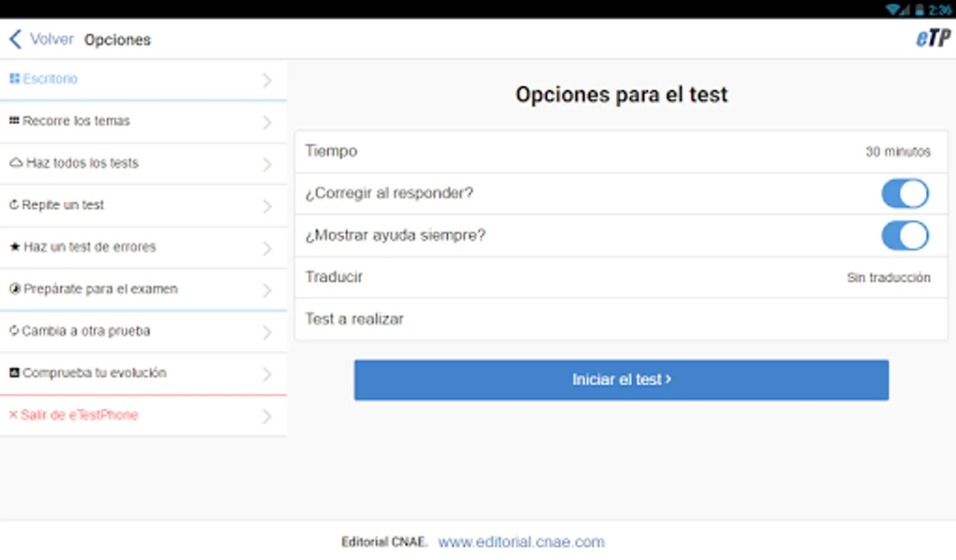Turn off Mostrar ayuda siempre
The image size is (956, 560).
tap(905, 236)
